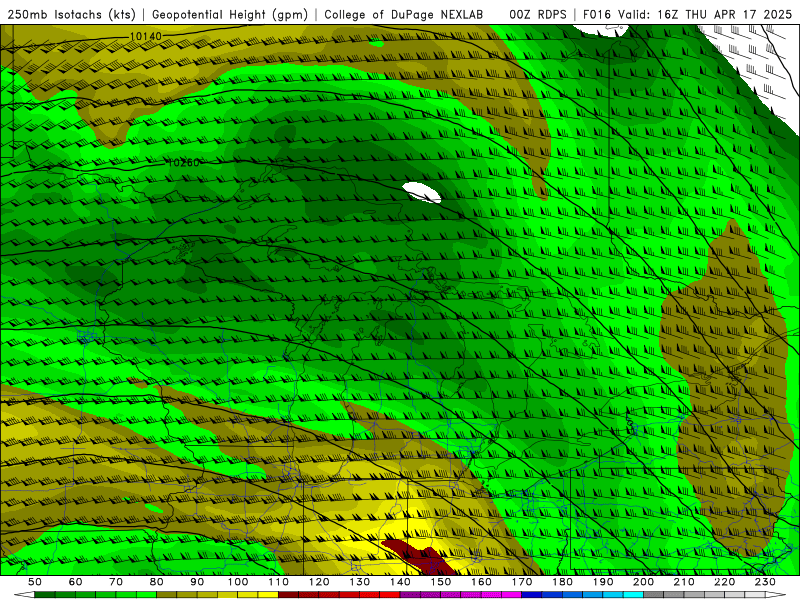Click the '230' value on the color scale

coord(765,582)
